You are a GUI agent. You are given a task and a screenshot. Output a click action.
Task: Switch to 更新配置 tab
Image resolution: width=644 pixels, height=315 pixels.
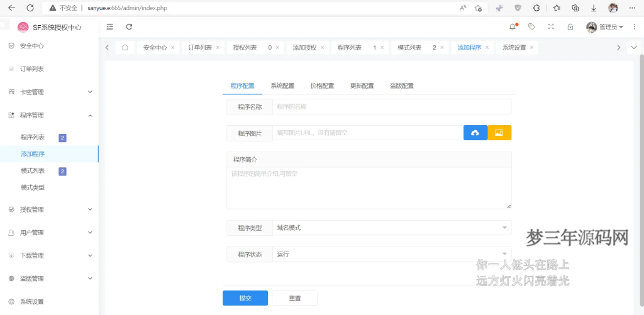pyautogui.click(x=362, y=86)
